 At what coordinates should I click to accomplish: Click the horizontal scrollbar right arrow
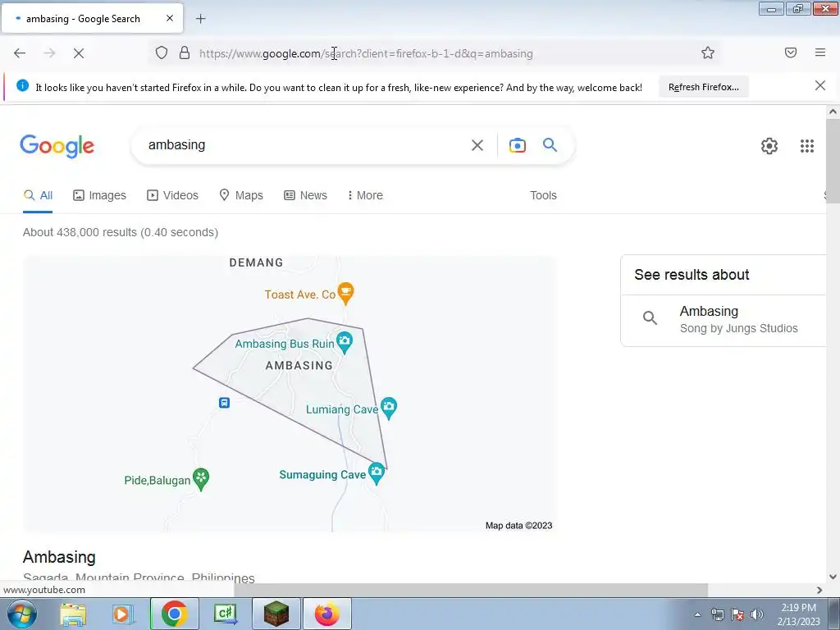(x=819, y=590)
